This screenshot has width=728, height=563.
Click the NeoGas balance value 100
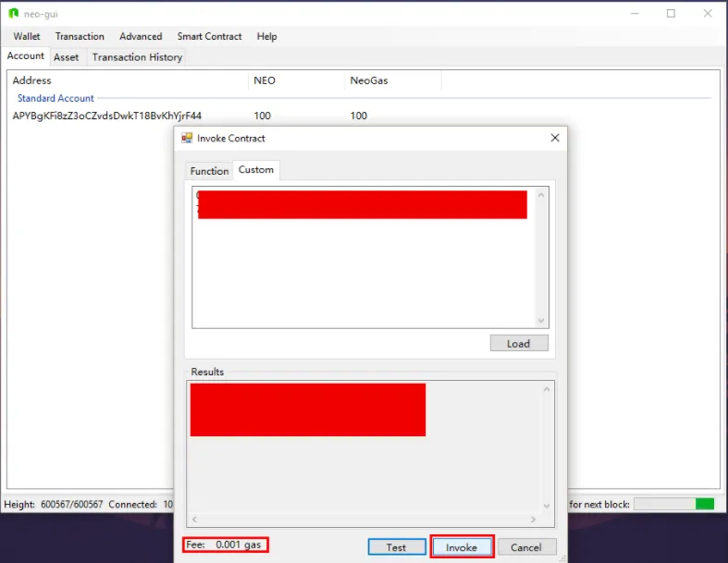358,116
